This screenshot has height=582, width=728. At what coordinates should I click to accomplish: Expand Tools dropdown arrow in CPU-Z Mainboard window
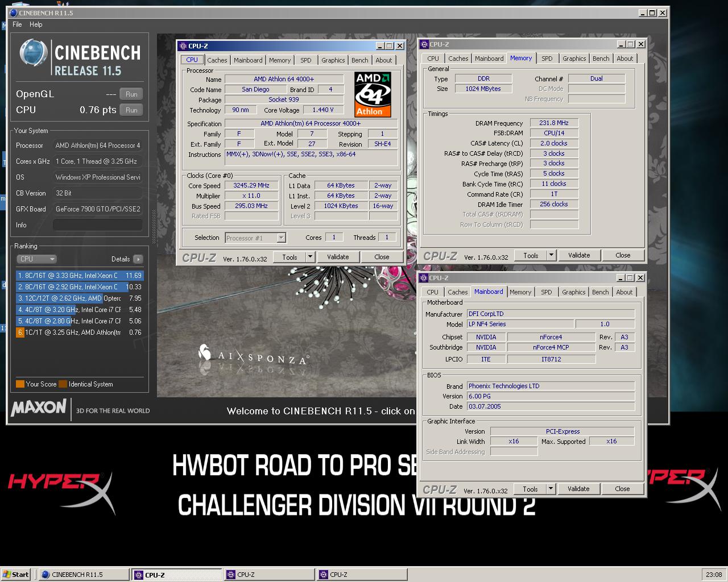[x=551, y=489]
